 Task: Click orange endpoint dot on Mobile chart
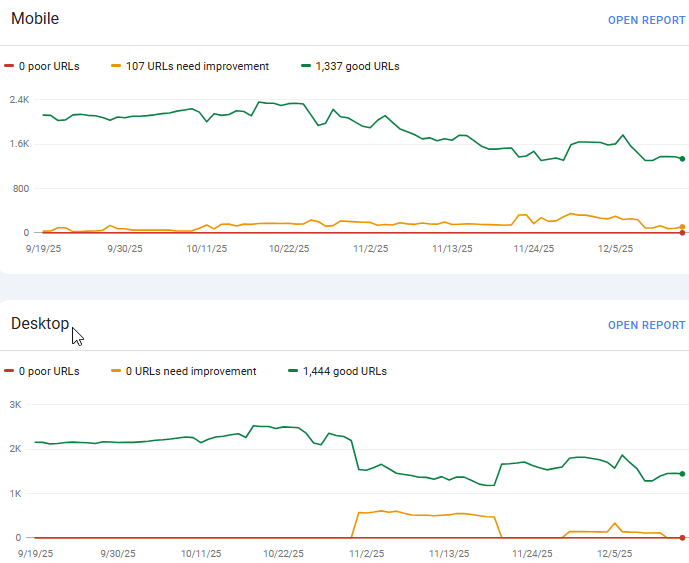point(682,227)
